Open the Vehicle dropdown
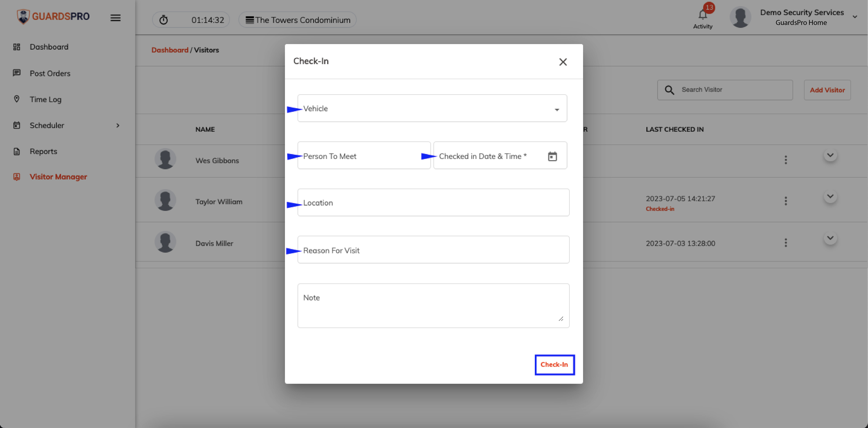 coord(432,108)
